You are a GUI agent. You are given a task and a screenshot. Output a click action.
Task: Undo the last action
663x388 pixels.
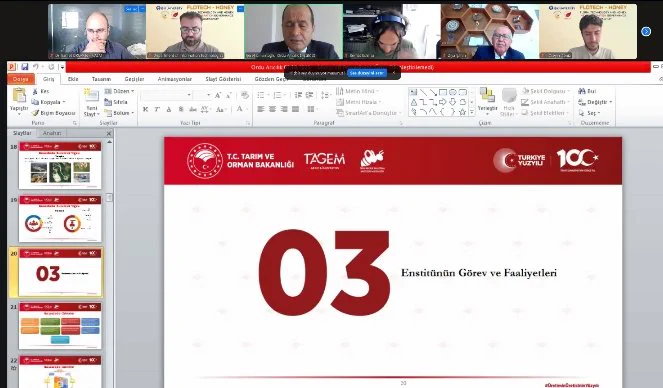click(x=36, y=67)
